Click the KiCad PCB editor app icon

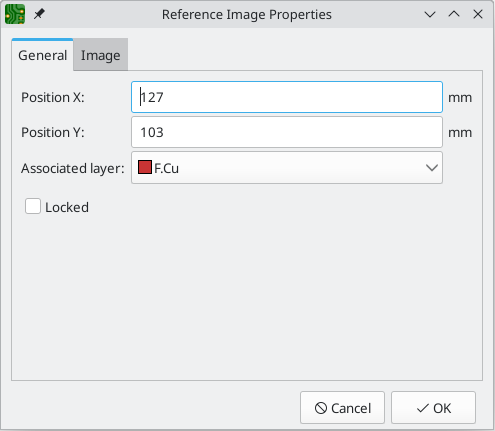click(15, 14)
